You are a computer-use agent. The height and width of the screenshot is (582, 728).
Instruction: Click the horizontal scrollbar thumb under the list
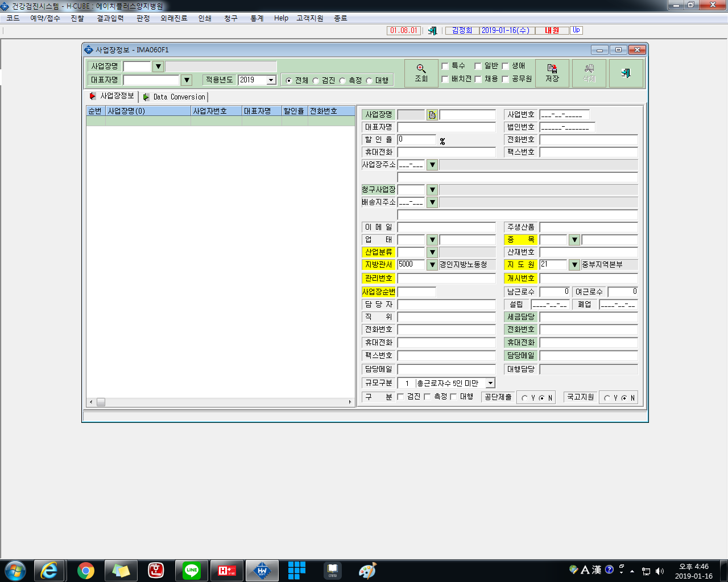[101, 402]
